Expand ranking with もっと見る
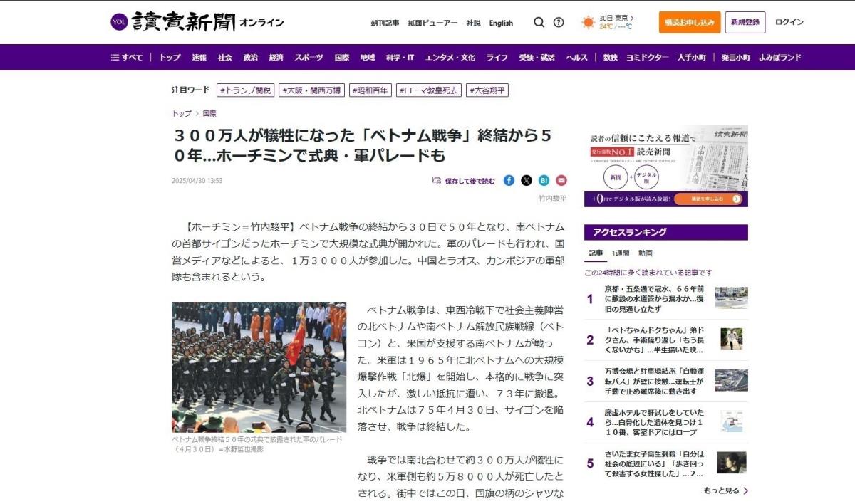Viewport: 855px width, 504px height. [725, 490]
